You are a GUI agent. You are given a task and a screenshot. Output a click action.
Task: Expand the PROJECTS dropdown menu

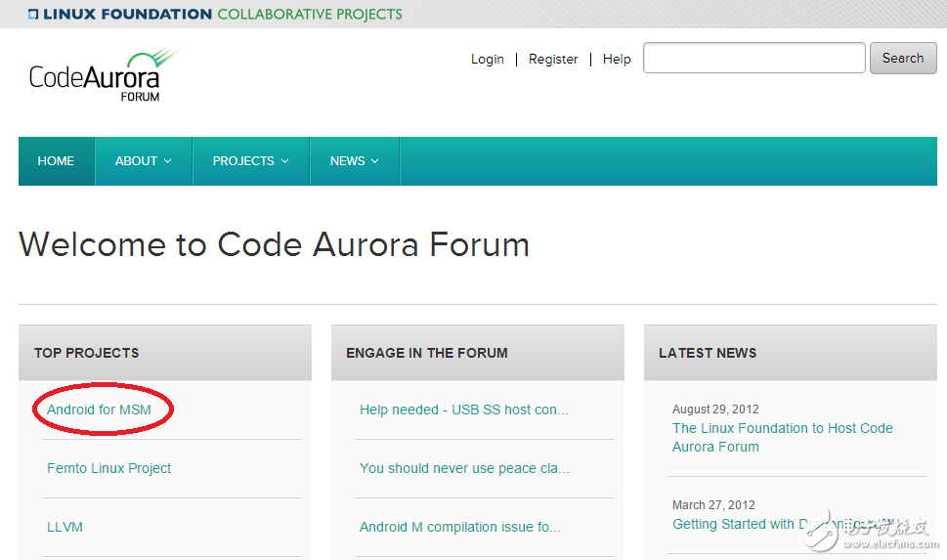coord(250,161)
